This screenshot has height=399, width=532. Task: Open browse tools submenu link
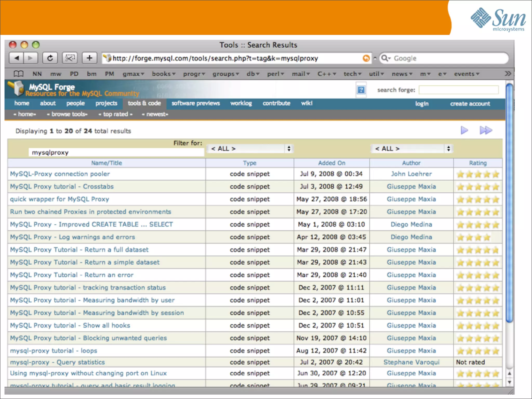67,114
